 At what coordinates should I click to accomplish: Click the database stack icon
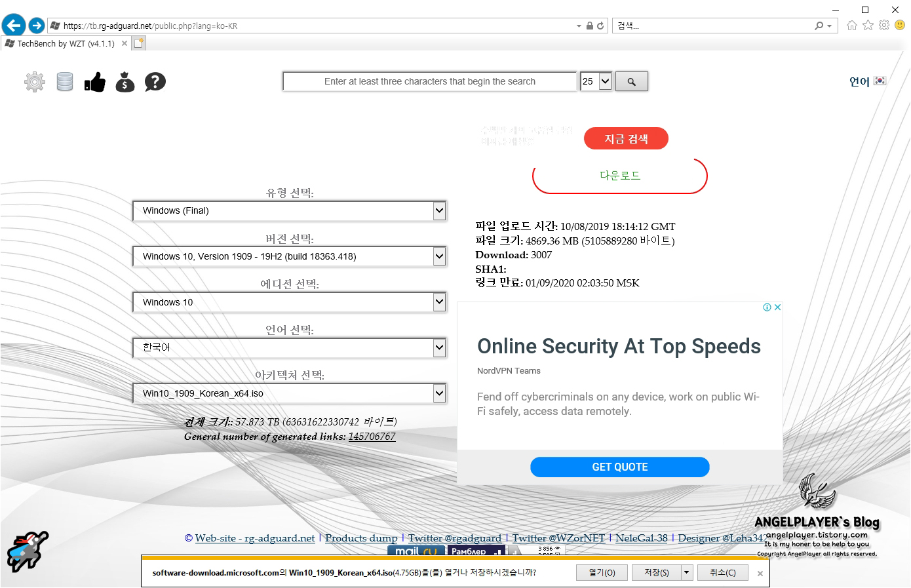(x=65, y=81)
